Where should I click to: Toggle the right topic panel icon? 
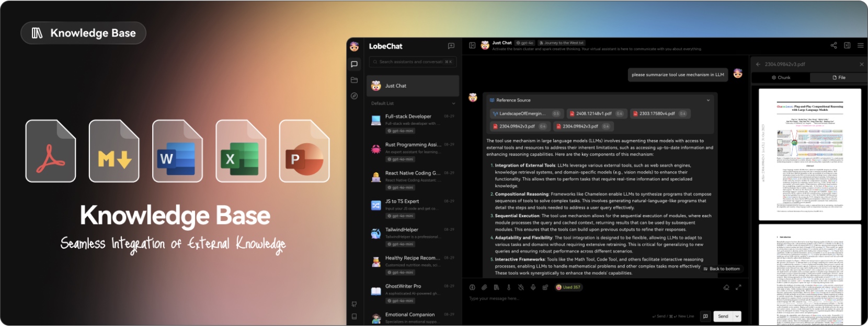(847, 45)
